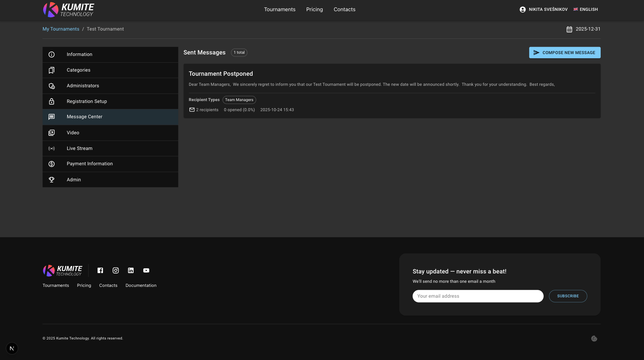Viewport: 644px width, 360px height.
Task: Click the user account avatar icon
Action: click(522, 10)
